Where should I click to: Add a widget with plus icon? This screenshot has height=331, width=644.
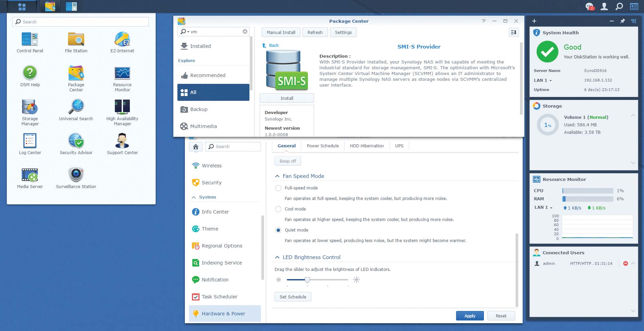534,21
